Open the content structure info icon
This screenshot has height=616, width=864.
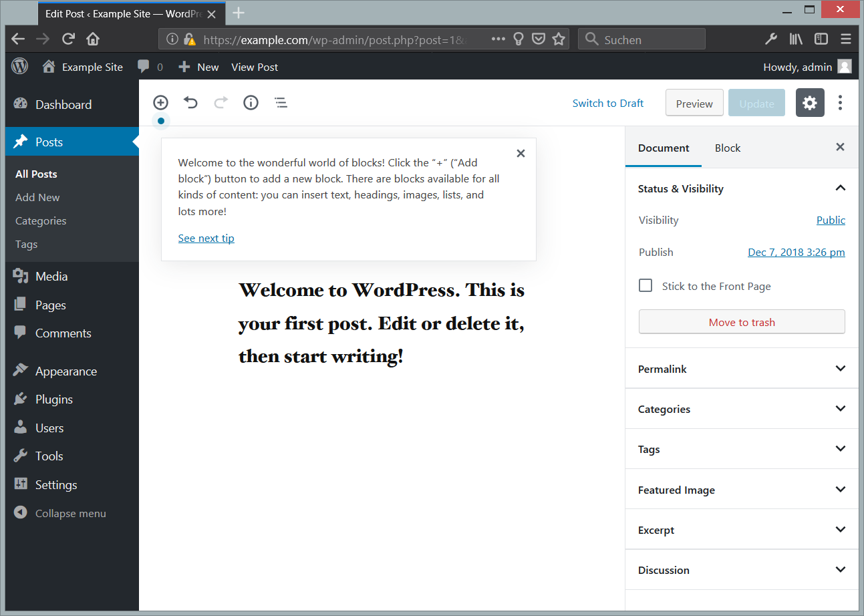coord(251,103)
